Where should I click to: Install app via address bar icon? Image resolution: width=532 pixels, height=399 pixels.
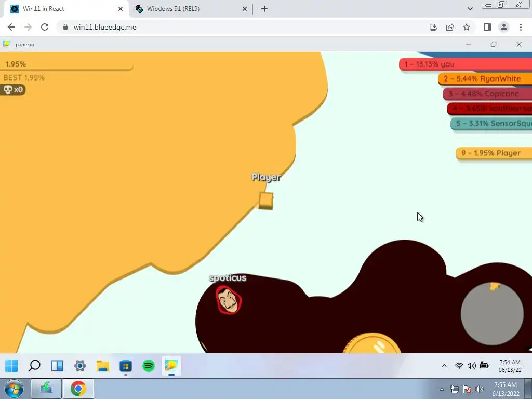(x=433, y=27)
